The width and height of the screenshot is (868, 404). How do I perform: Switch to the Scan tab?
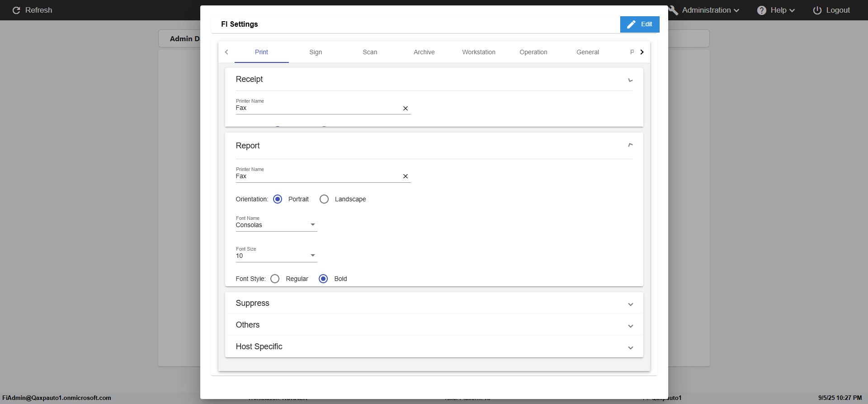click(370, 52)
